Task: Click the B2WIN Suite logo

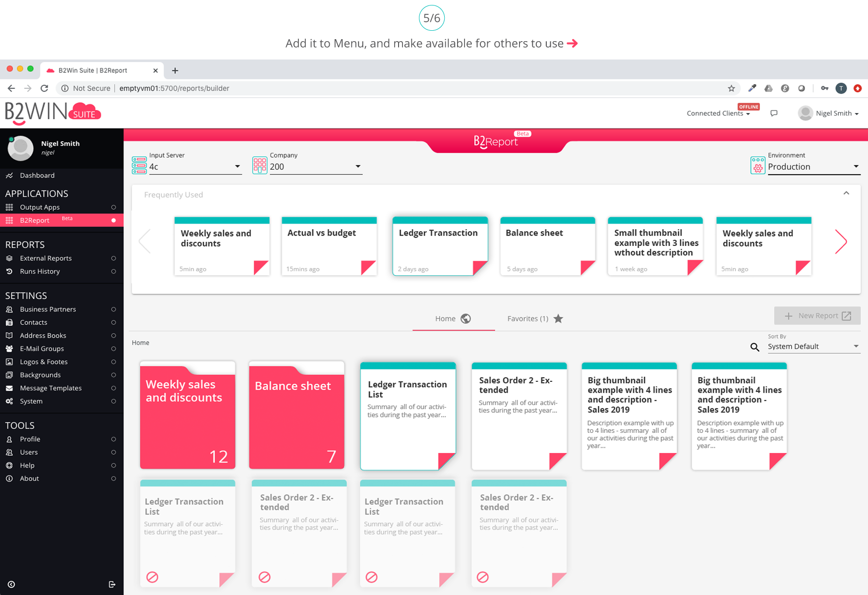Action: (53, 113)
